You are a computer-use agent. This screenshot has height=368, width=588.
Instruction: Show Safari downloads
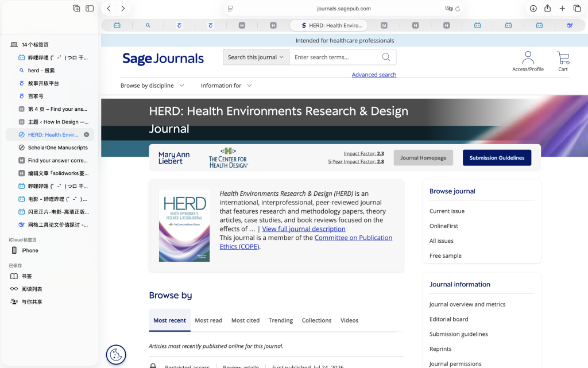coord(533,8)
